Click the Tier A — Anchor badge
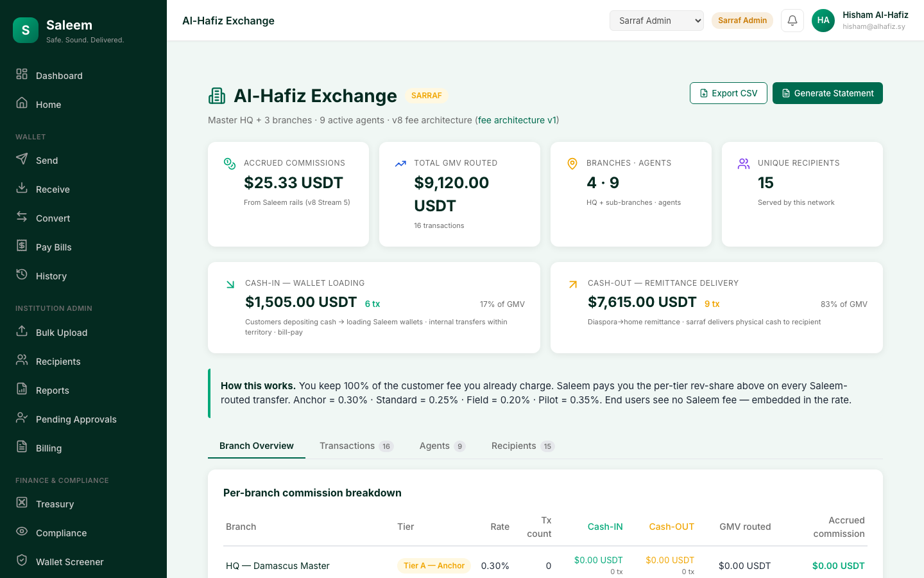This screenshot has width=924, height=578. pos(434,566)
